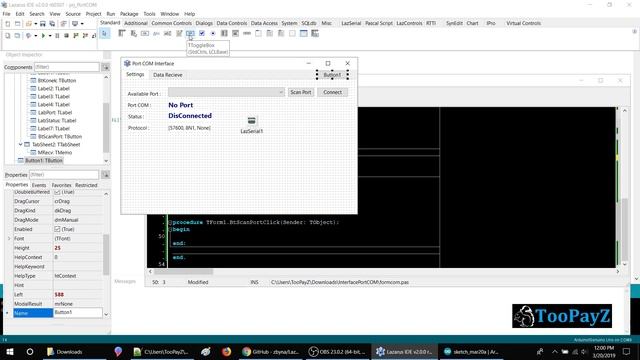Select LabStatus: TLabel in component tree
This screenshot has height=360, width=640.
(x=57, y=120)
